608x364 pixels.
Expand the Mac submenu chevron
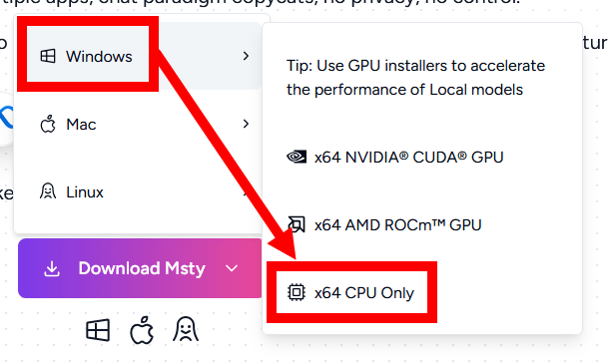pos(246,124)
